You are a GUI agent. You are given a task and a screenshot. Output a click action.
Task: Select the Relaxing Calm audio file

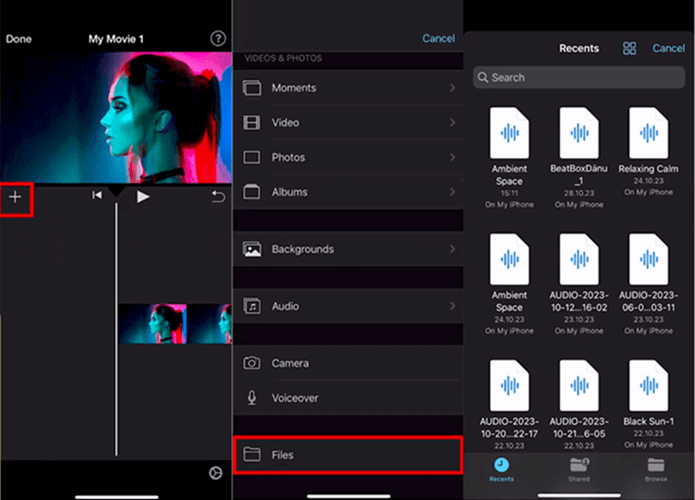click(648, 152)
